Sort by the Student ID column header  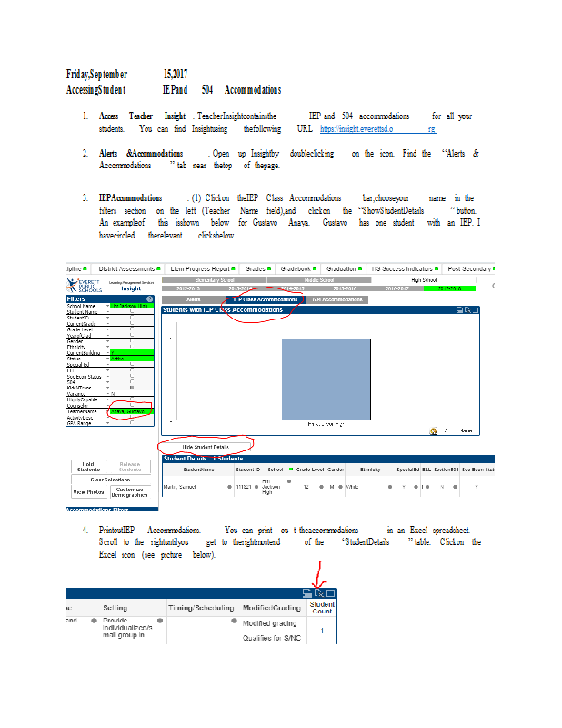pyautogui.click(x=248, y=470)
